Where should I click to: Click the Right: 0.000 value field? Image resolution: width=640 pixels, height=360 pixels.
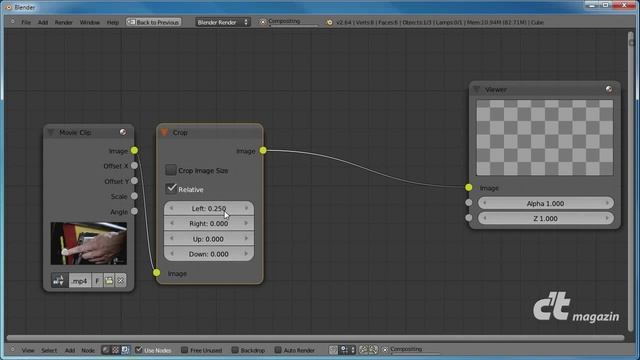(209, 224)
